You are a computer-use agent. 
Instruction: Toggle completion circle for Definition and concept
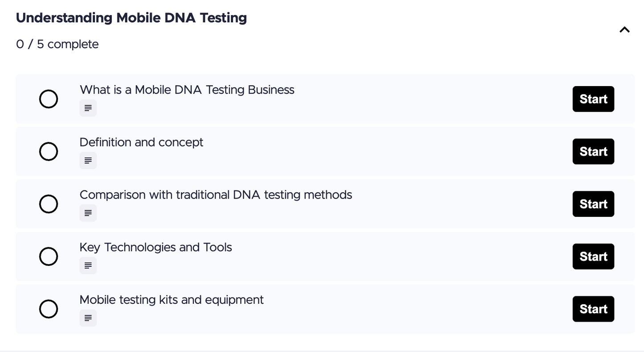click(x=49, y=151)
